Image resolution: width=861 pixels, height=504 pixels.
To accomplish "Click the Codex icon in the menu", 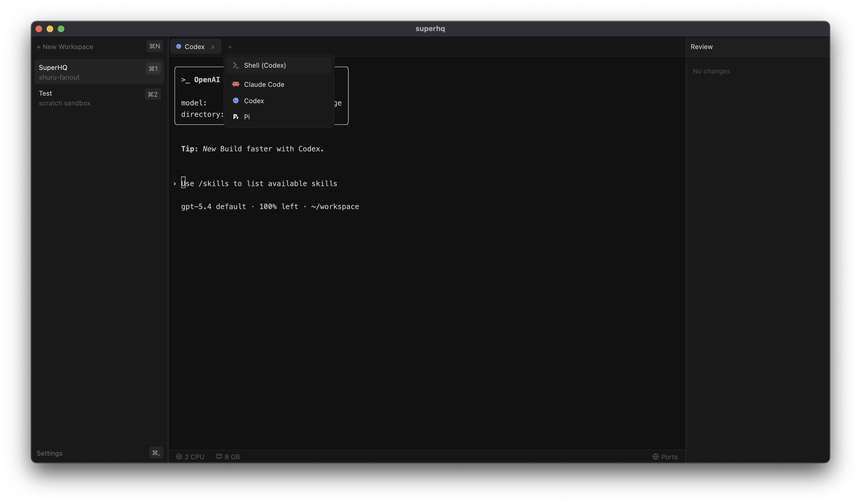I will tap(236, 100).
